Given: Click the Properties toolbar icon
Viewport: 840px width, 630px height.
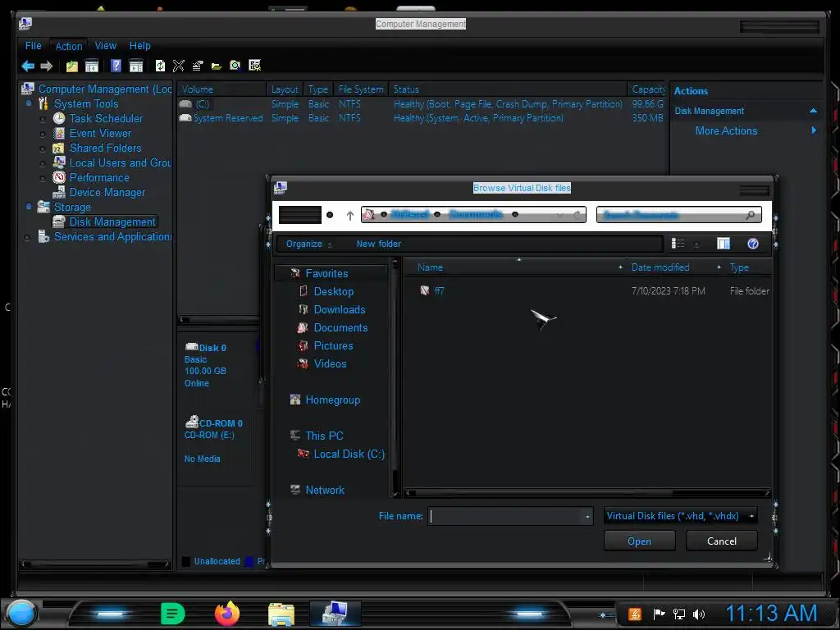Looking at the screenshot, I should (x=198, y=66).
